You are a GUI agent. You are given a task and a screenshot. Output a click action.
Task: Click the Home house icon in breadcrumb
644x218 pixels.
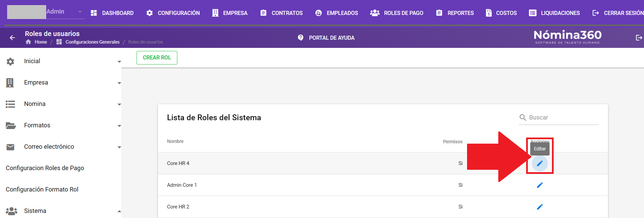pyautogui.click(x=28, y=42)
